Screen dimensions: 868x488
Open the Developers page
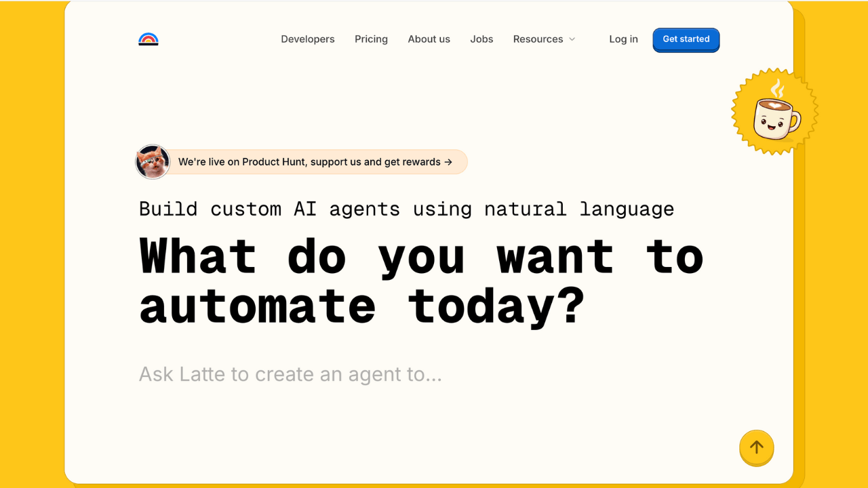(x=308, y=39)
